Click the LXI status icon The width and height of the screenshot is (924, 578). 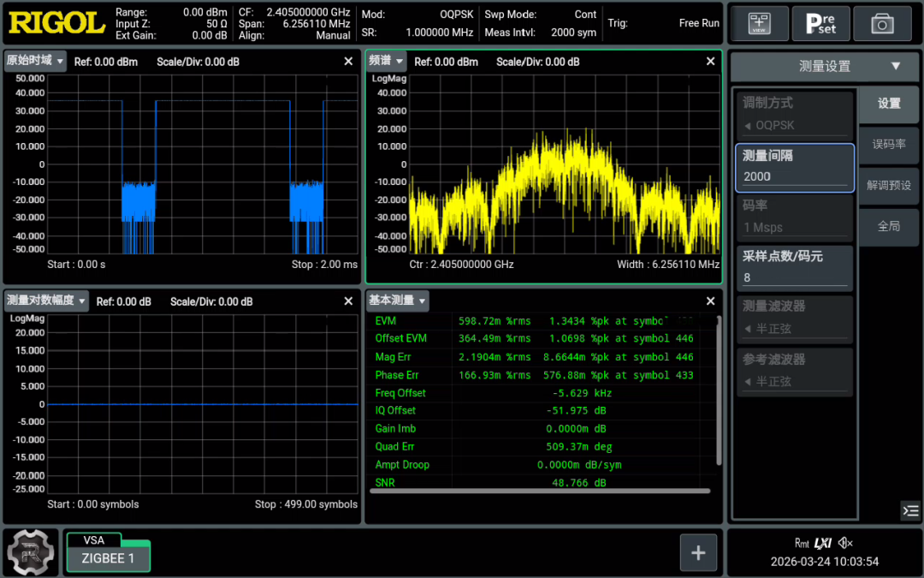coord(823,543)
